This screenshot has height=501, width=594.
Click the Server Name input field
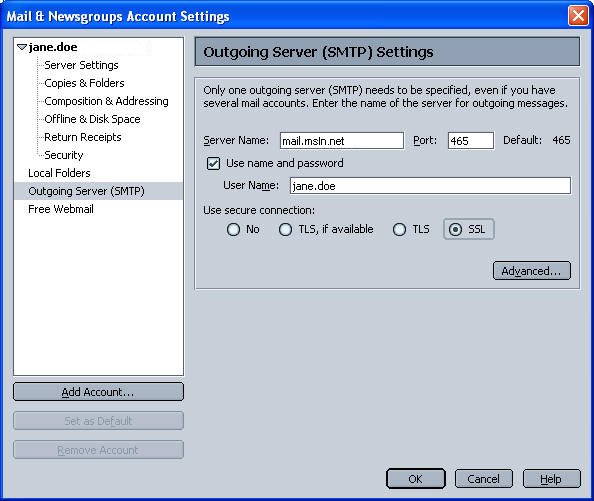[x=342, y=141]
